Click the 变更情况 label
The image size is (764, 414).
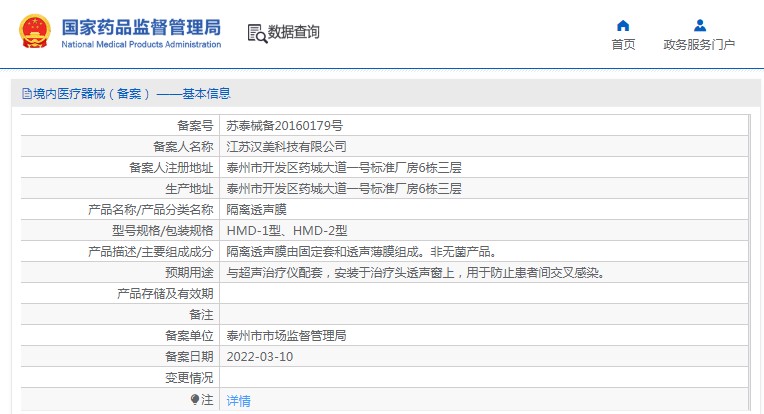coord(189,377)
